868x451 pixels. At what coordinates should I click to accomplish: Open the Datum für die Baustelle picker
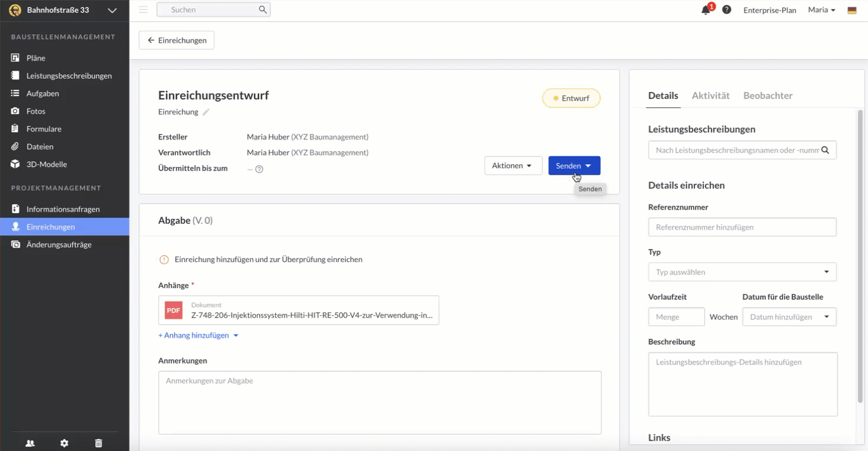tap(789, 317)
